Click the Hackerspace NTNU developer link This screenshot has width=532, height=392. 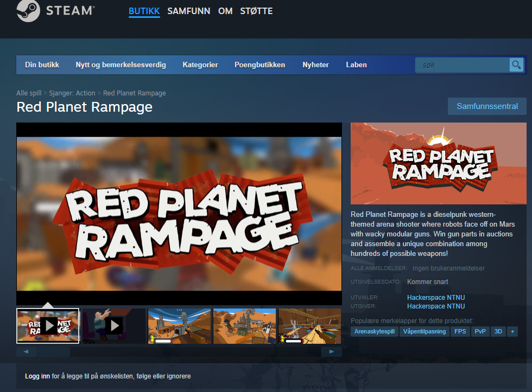click(436, 298)
